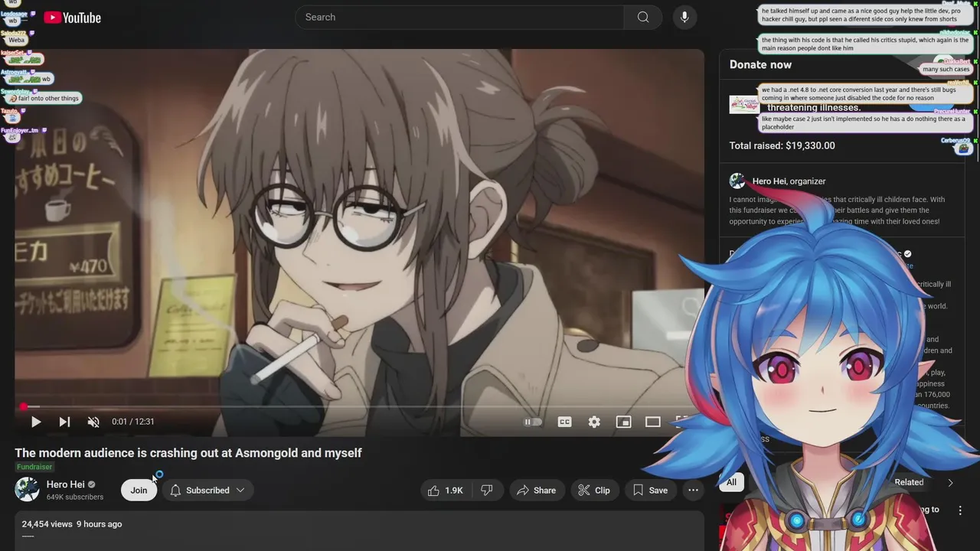Screen dimensions: 980x551
Task: Click the search magnifier button
Action: (643, 17)
